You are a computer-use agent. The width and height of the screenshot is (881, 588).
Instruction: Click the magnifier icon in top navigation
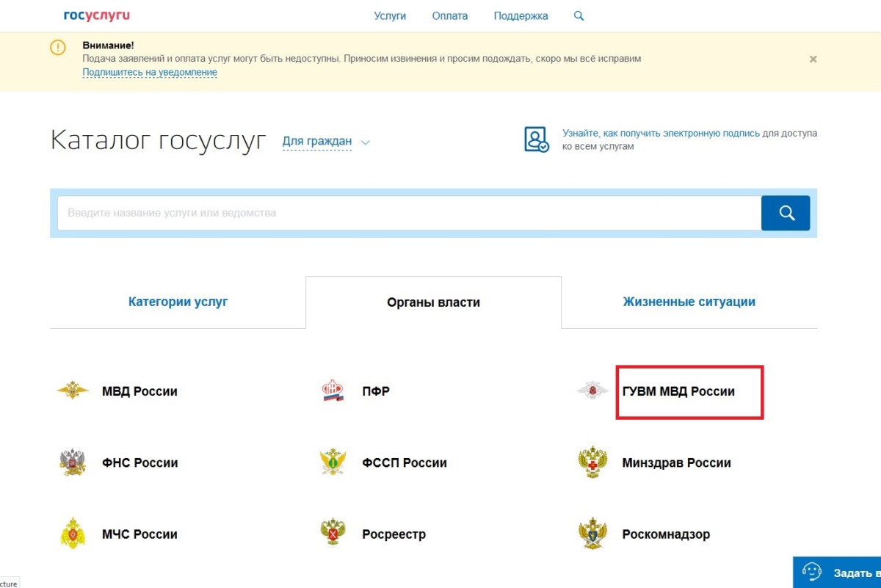tap(579, 16)
